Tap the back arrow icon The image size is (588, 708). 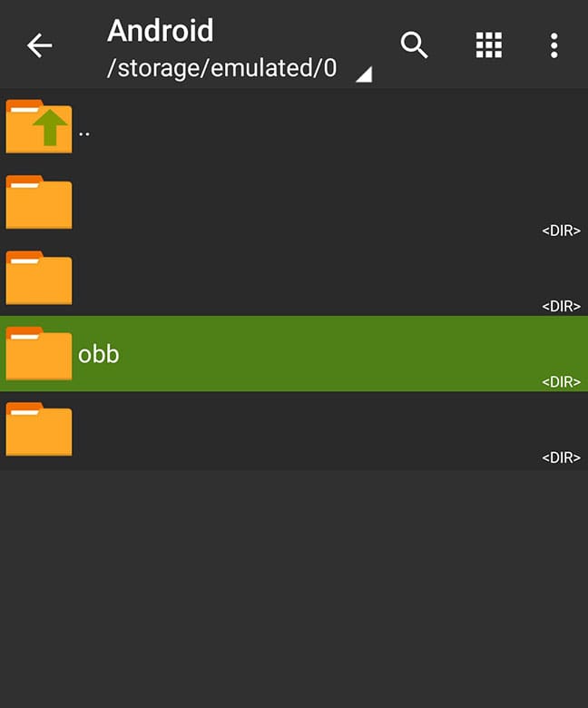click(39, 45)
